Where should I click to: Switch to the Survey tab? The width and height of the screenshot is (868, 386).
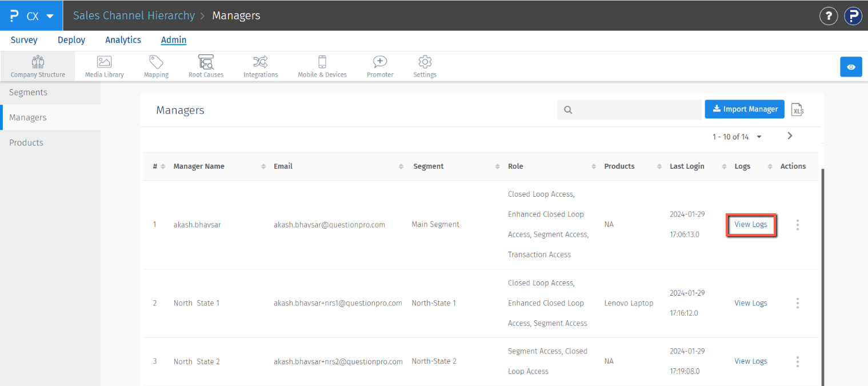tap(24, 40)
